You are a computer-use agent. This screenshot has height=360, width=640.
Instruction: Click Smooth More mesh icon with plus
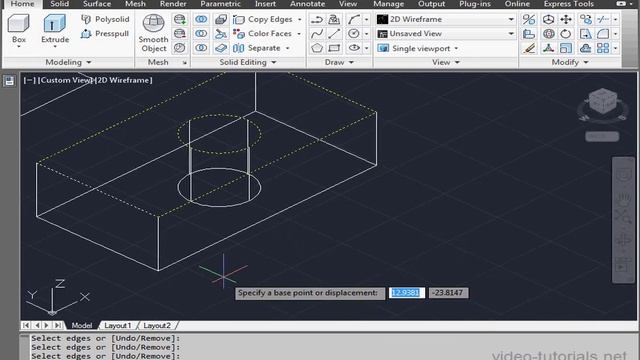180,19
